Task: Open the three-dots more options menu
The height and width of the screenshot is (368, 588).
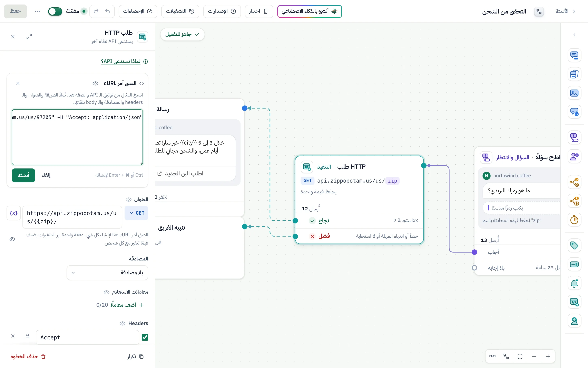Action: 37,11
